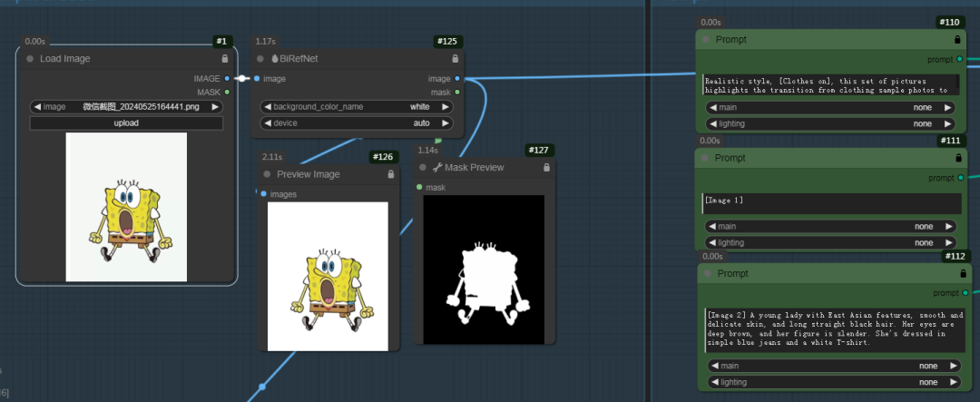Viewport: 980px width, 402px height.
Task: Advance background_color_name with its right arrow
Action: pos(446,107)
